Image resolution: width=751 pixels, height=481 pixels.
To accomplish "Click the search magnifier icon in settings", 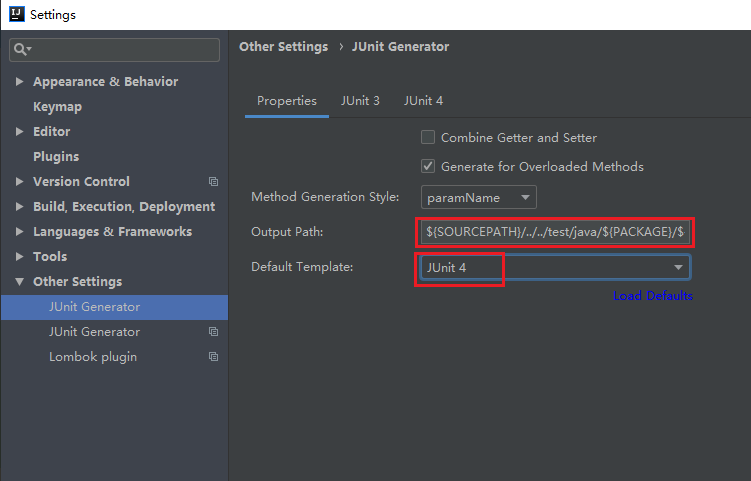I will [x=20, y=49].
